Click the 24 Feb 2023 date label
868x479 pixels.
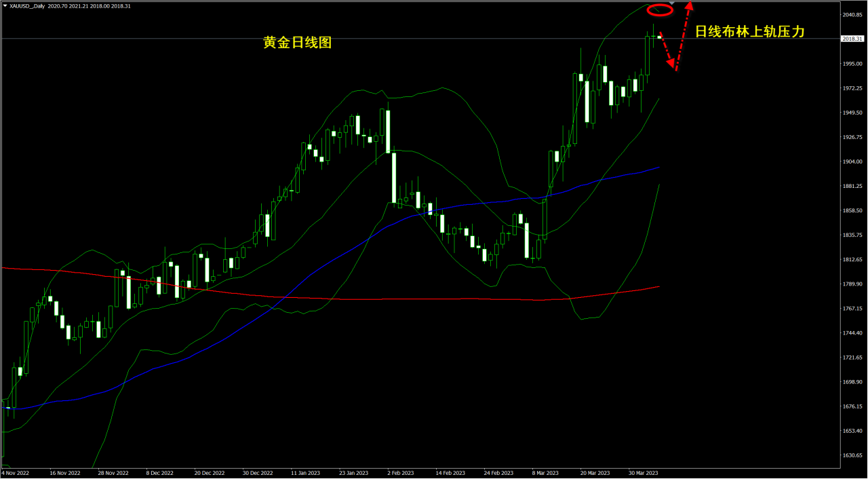point(498,473)
